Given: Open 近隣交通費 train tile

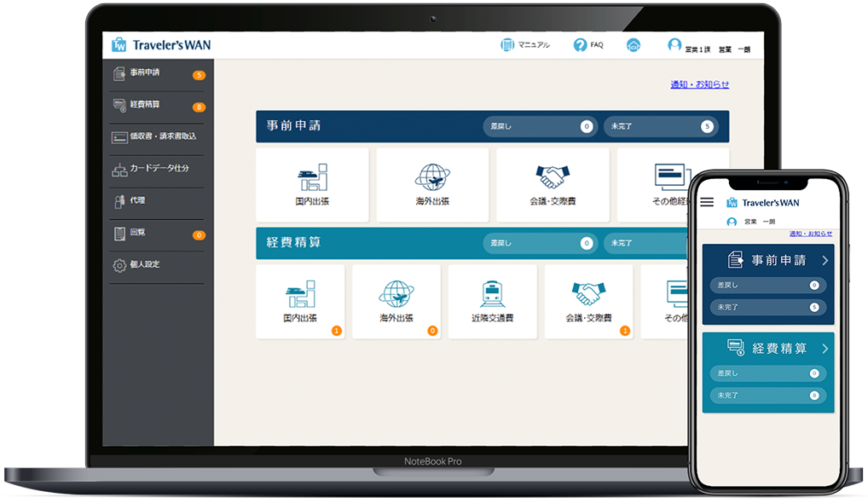Looking at the screenshot, I should click(493, 301).
